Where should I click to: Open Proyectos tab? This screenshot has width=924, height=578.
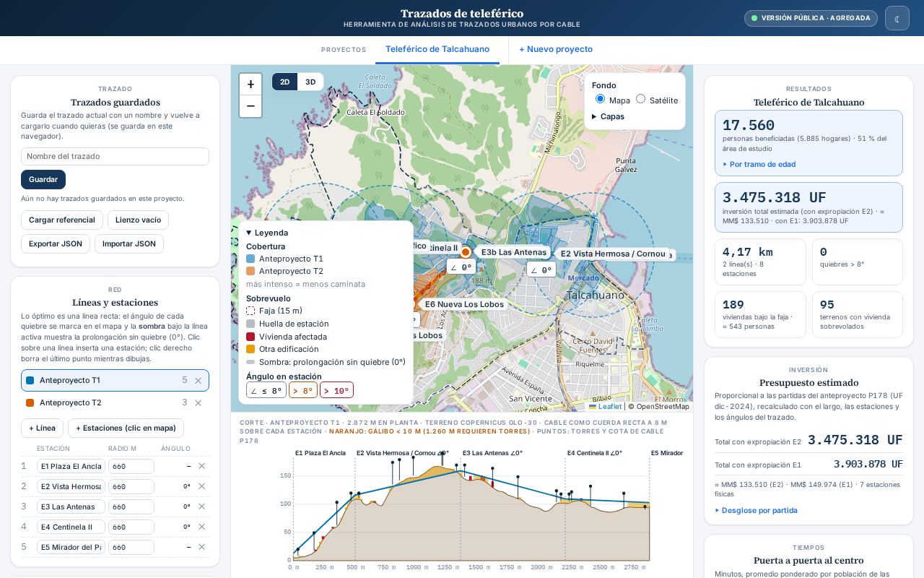(x=344, y=50)
